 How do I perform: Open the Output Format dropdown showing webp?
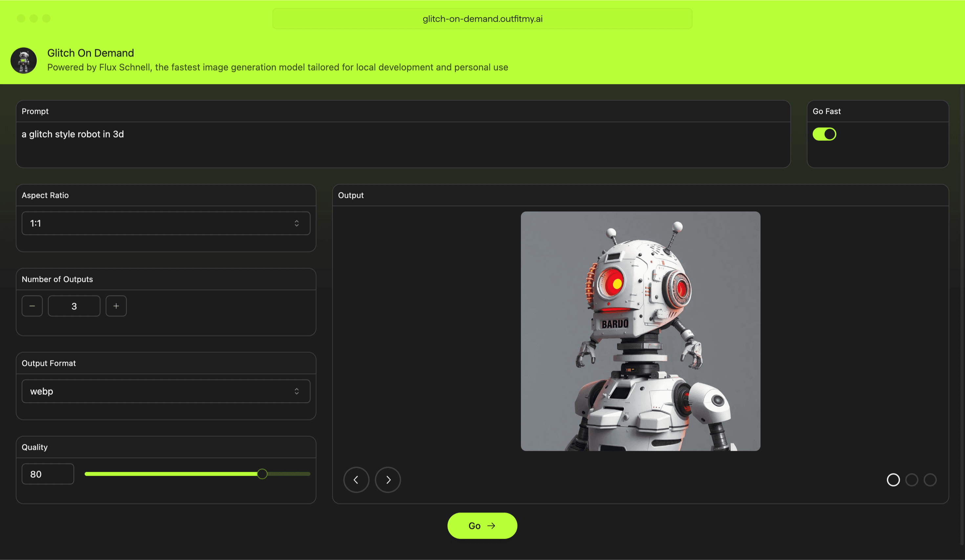pyautogui.click(x=166, y=391)
